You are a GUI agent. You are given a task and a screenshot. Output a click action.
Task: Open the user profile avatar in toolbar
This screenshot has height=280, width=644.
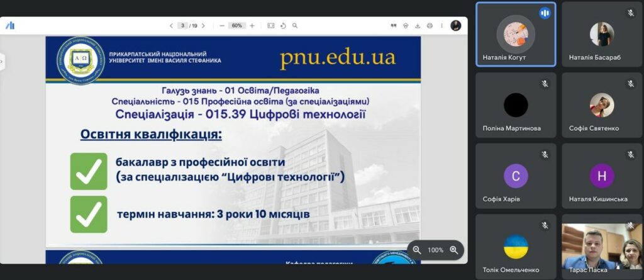coord(456,26)
